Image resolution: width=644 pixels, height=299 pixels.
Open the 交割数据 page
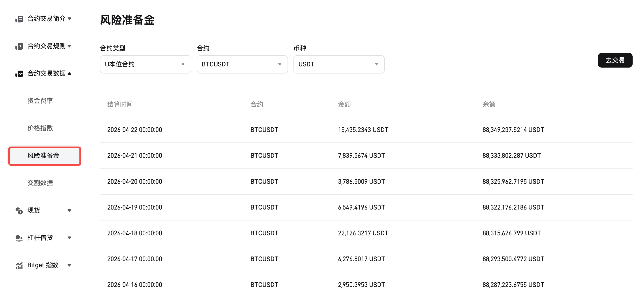[x=40, y=183]
